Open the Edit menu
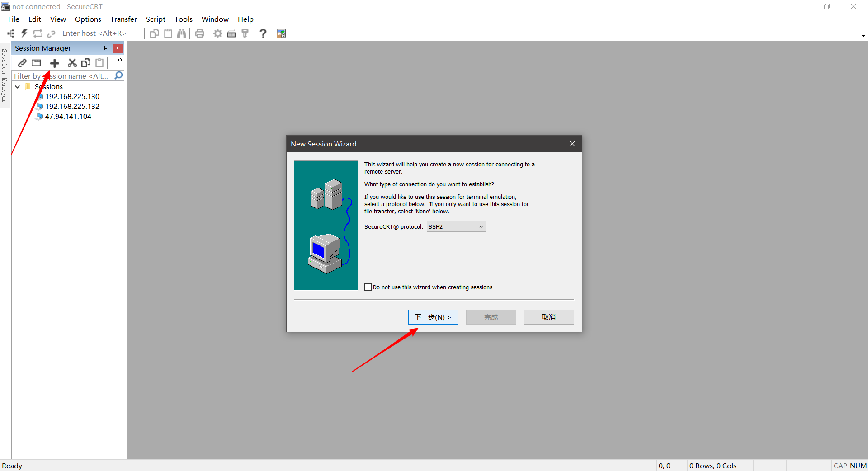The width and height of the screenshot is (868, 471). (35, 19)
